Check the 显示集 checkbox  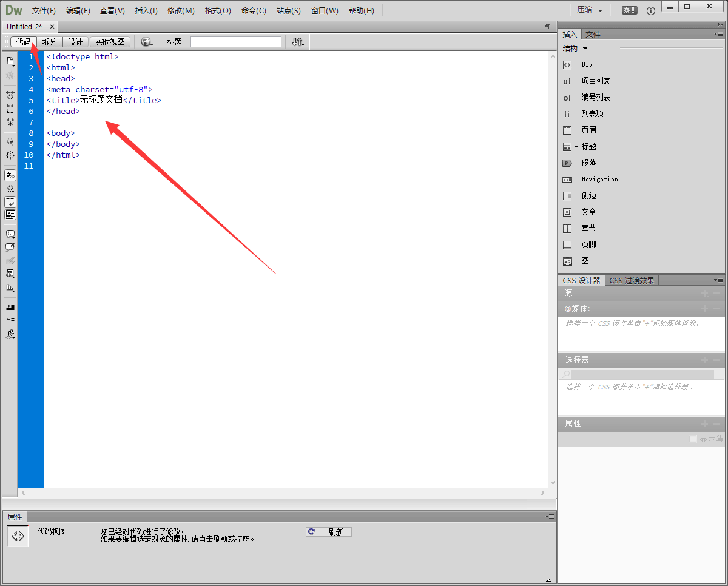tap(693, 439)
